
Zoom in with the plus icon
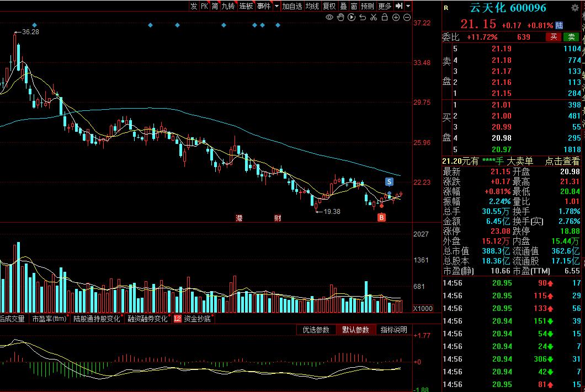point(396,18)
